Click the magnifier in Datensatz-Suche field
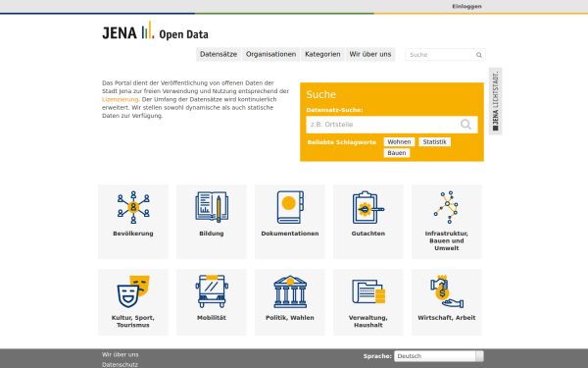Screen dimensions: 588x368 [x=465, y=125]
